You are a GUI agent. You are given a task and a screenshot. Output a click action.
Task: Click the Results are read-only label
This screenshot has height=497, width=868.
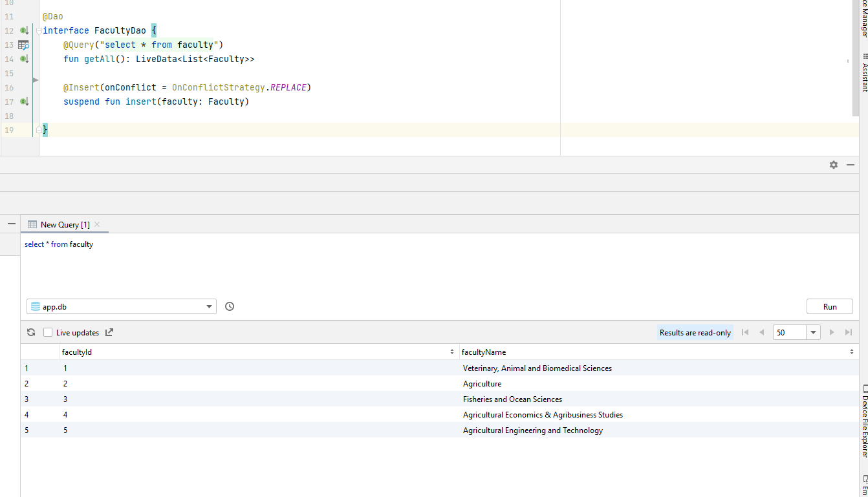[x=695, y=333]
